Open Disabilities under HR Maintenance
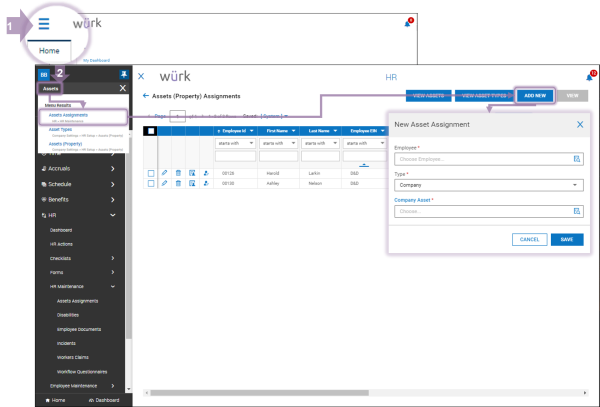The width and height of the screenshot is (600, 407). (x=68, y=315)
